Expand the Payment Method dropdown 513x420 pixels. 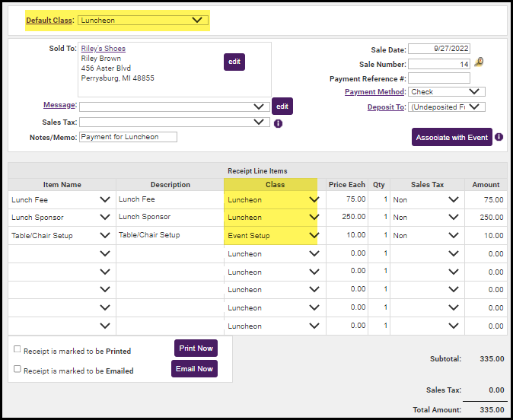tap(446, 92)
